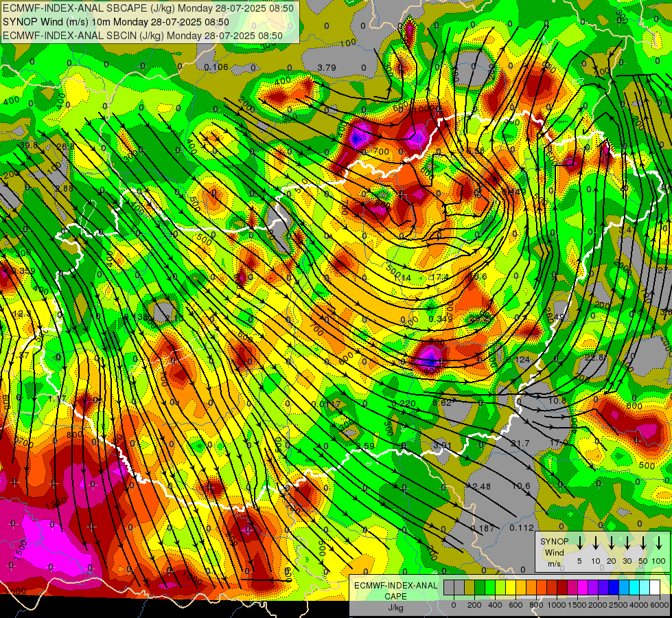Click the 0.124 value on the map
Image resolution: width=672 pixels, height=618 pixels.
519,359
